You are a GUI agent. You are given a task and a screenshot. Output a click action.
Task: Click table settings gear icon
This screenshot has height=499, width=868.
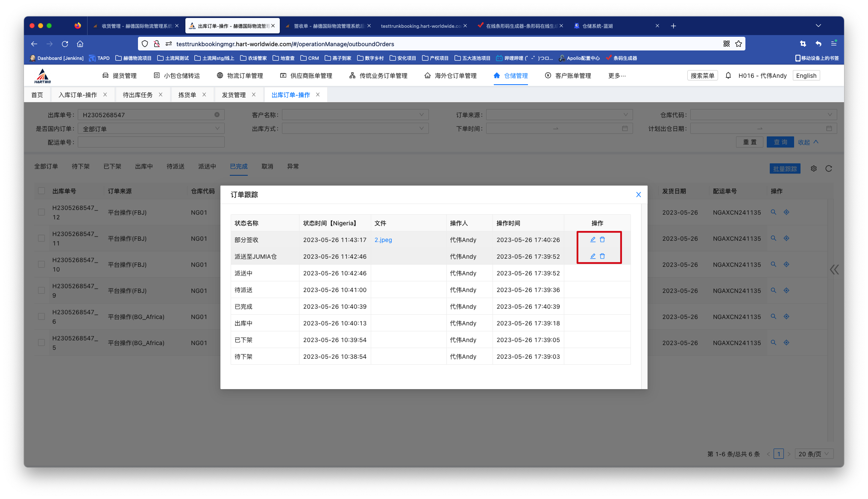(x=814, y=168)
